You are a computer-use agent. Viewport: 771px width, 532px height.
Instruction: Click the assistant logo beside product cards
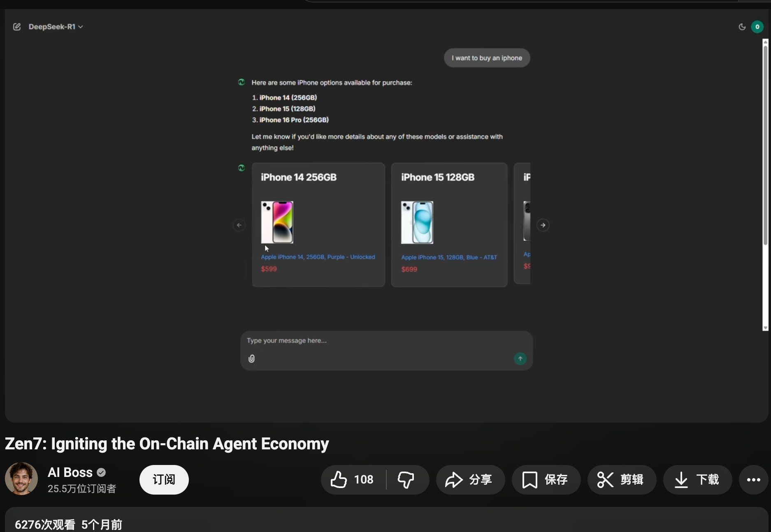pyautogui.click(x=242, y=168)
